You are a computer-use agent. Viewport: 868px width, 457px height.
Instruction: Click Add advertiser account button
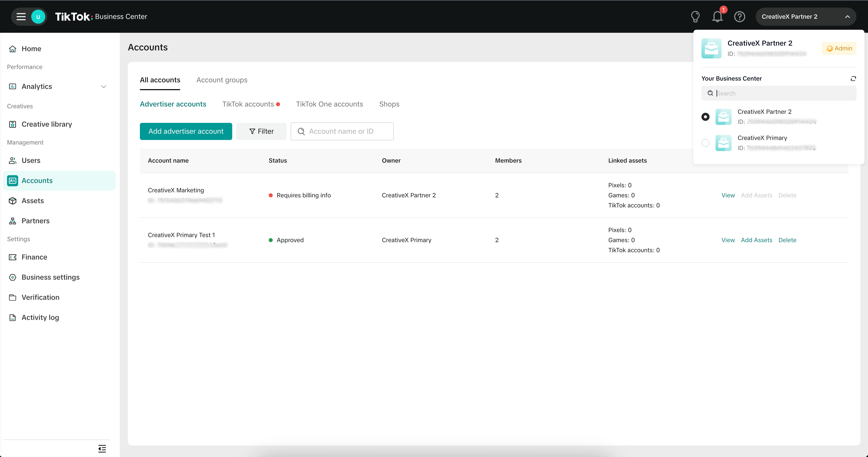pos(186,131)
